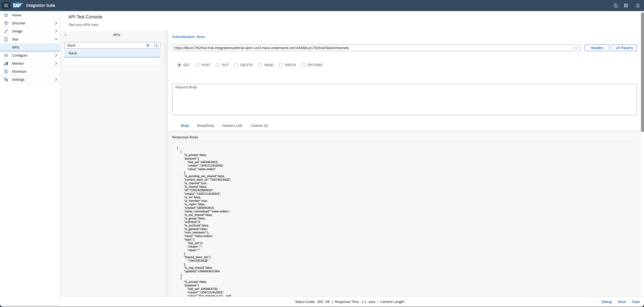Toggle the hamburger navigation menu
Screen dimensions: 644x307
coord(6,6)
